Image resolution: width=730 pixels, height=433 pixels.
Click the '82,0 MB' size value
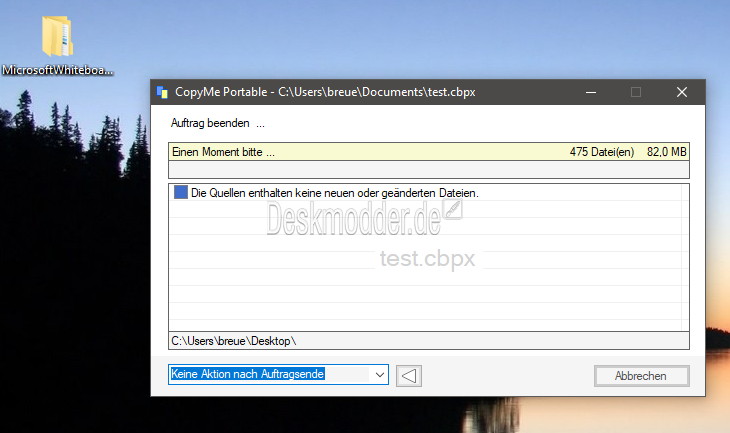tap(667, 152)
